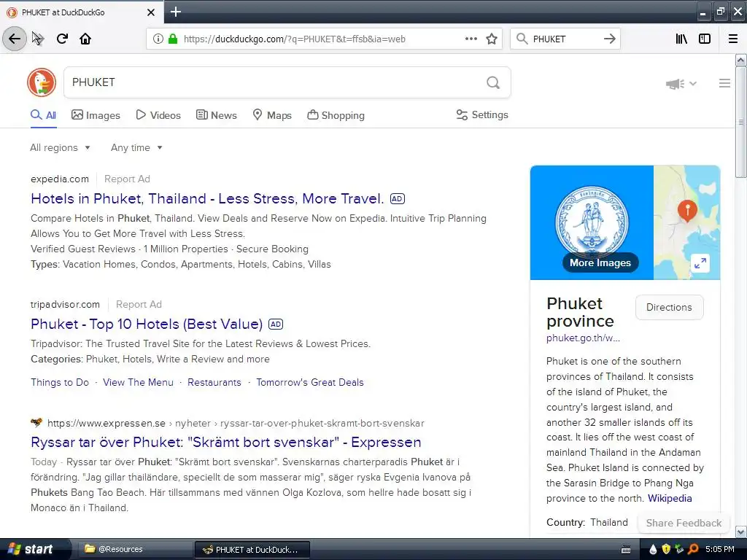
Task: Focus the Firefox PHUKET search bar
Action: (565, 39)
